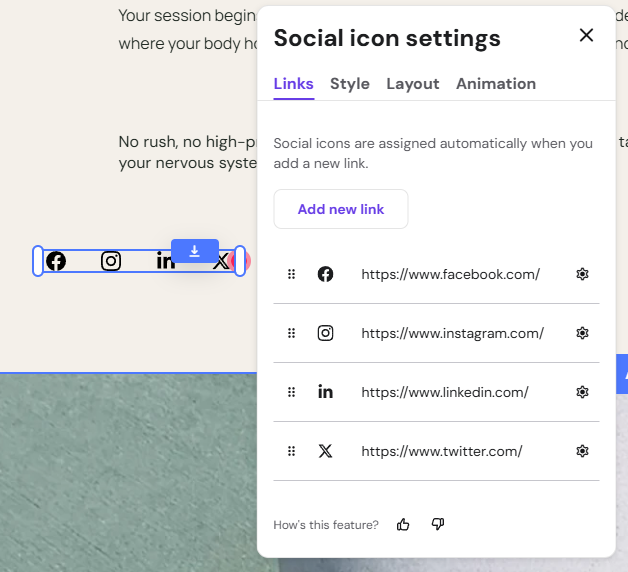Open settings gear for Twitter link
This screenshot has width=628, height=572.
coord(582,451)
